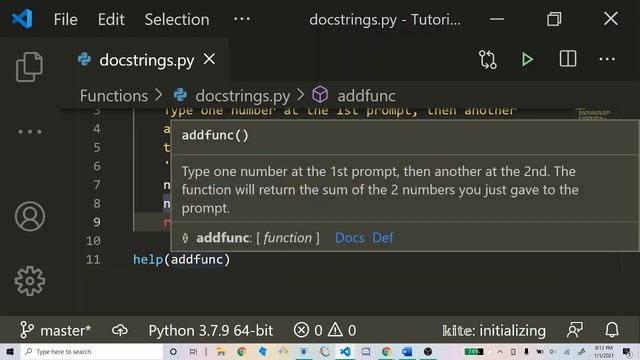This screenshot has height=360, width=640.
Task: Click the kite: initializing status item
Action: click(x=493, y=330)
